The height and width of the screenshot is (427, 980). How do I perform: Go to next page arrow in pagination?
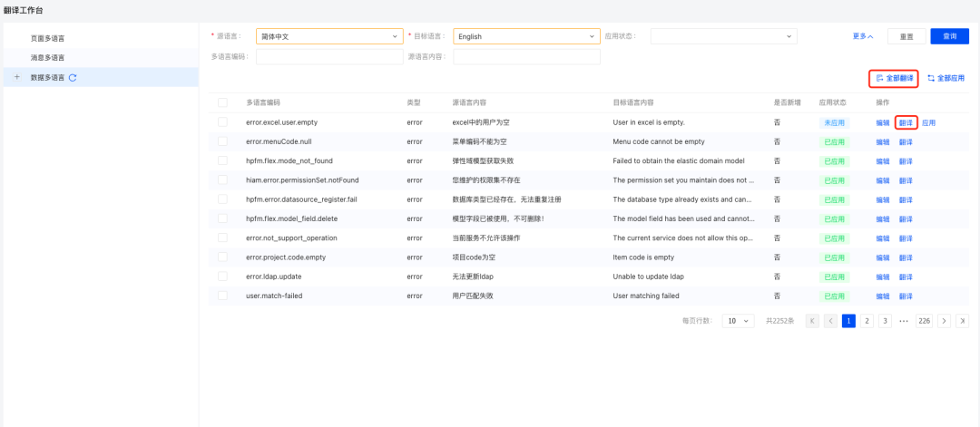click(944, 321)
